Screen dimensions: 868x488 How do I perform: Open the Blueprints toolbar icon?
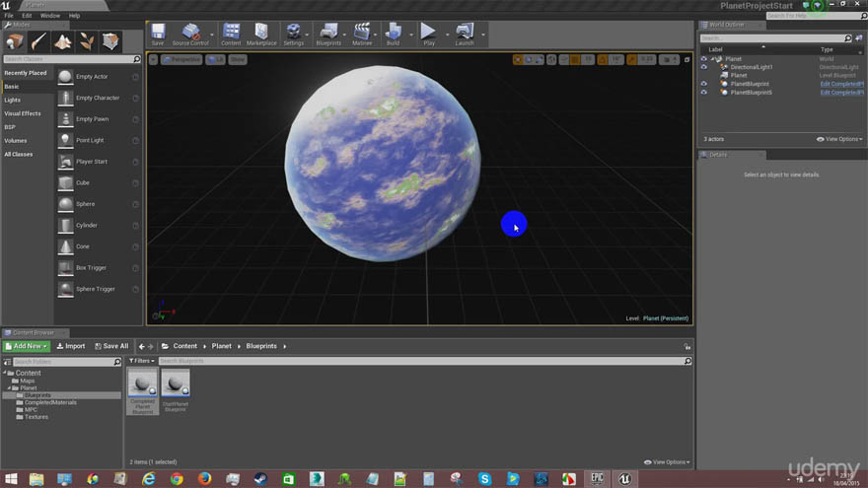pyautogui.click(x=328, y=34)
